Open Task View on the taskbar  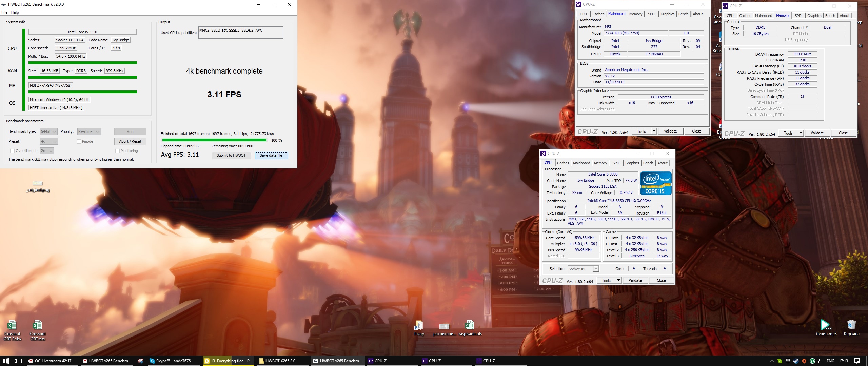coord(19,361)
